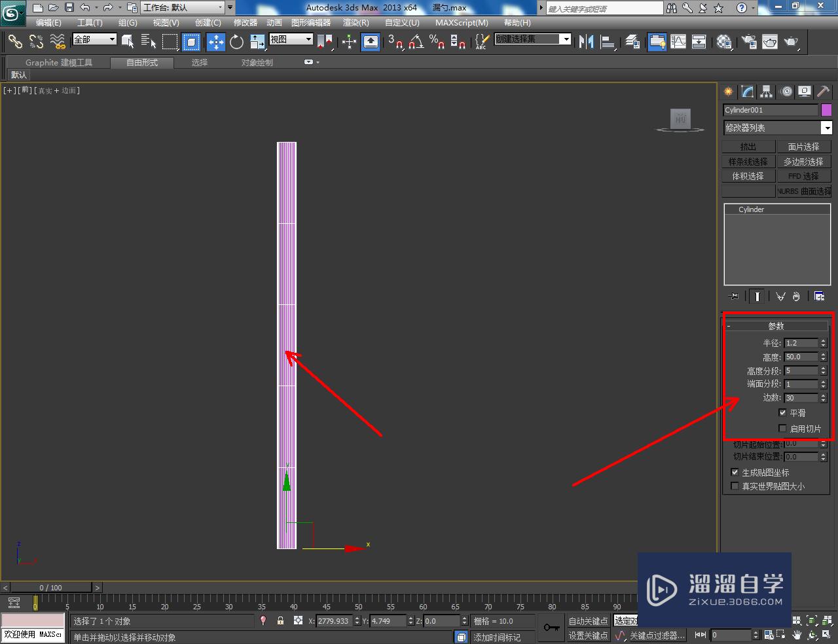Viewport: 838px width, 644px height.
Task: Toggle Percent Snap
Action: coord(437,42)
